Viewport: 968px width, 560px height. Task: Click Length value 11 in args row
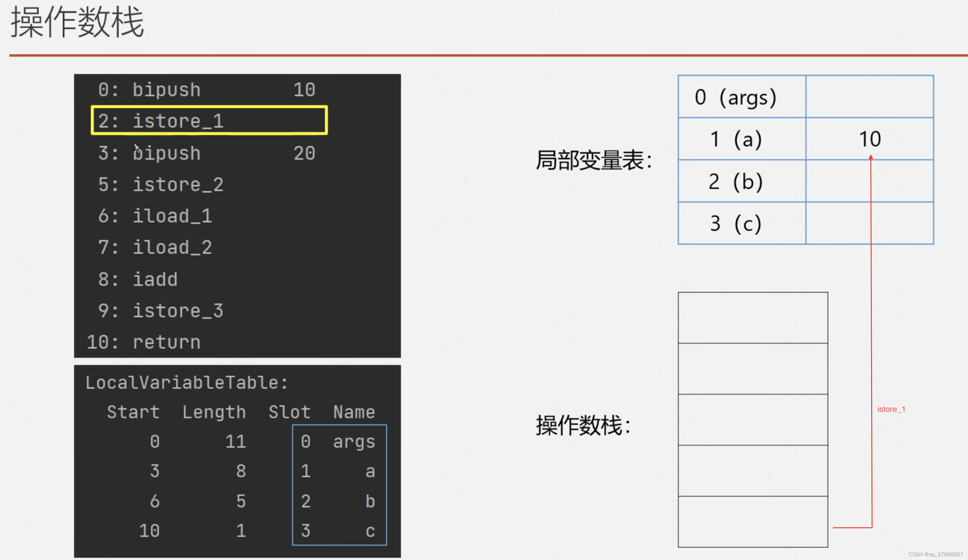(x=235, y=442)
